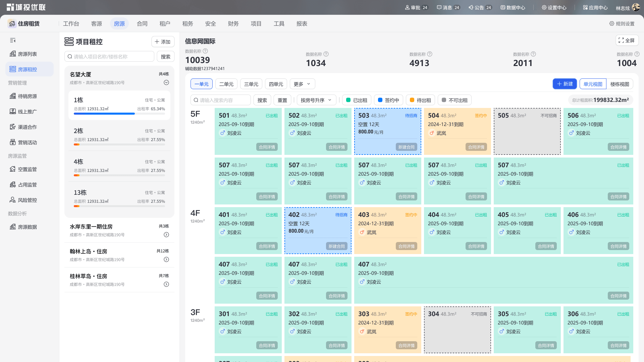Toggle the 签约中 status filter

388,100
